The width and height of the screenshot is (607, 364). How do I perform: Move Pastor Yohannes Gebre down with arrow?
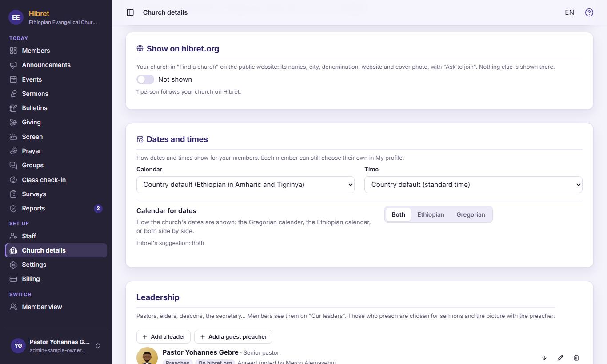(544, 358)
